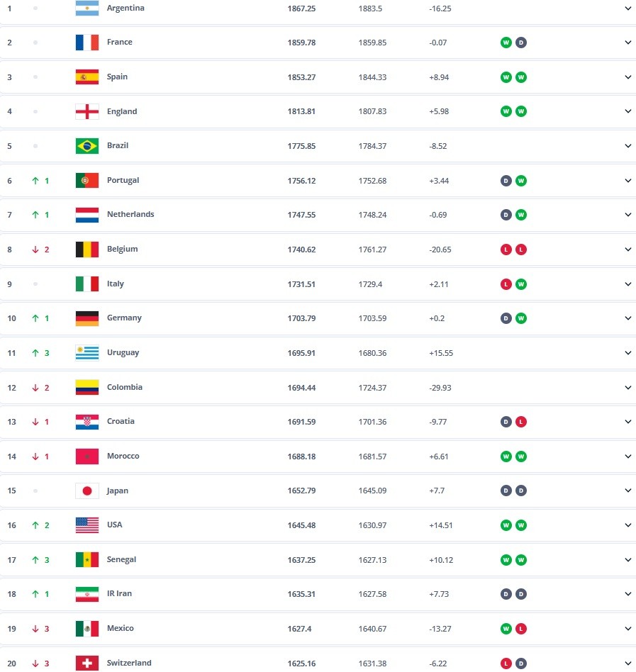The width and height of the screenshot is (636, 672).
Task: Click the Netherlands country name
Action: [130, 215]
